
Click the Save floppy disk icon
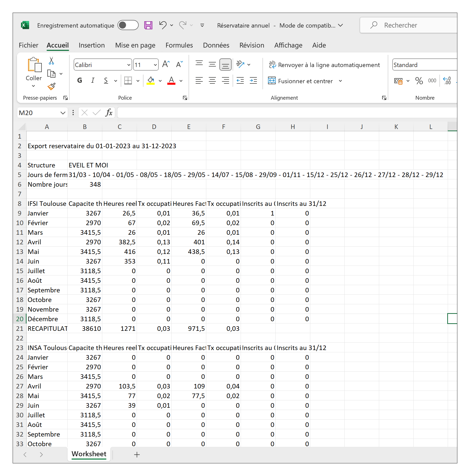click(148, 25)
